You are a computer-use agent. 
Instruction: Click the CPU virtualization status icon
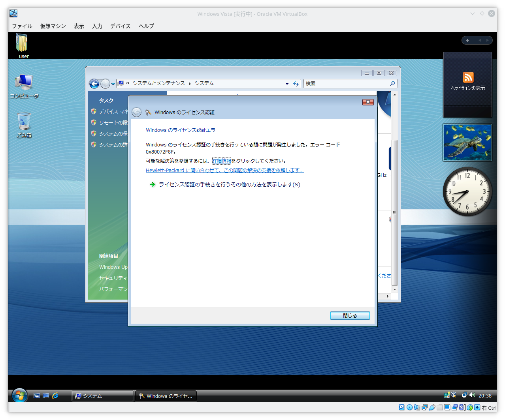[x=462, y=407]
